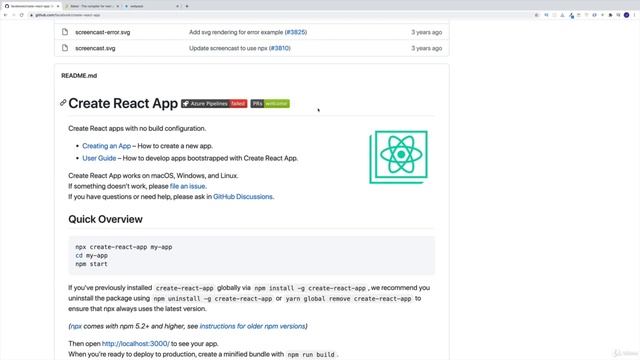Open instructions for older npm versions
The height and width of the screenshot is (360, 640).
(x=252, y=326)
